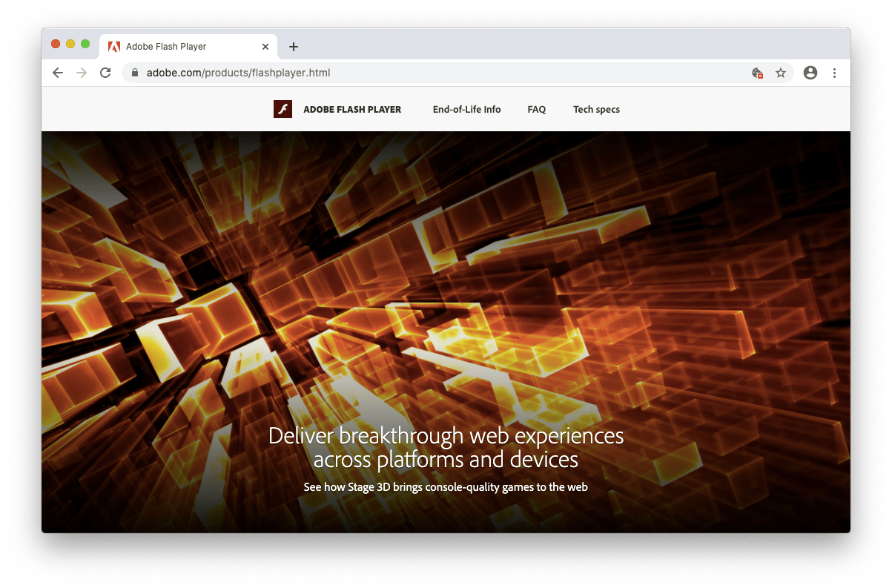Click the forward navigation arrow
The image size is (892, 588).
pyautogui.click(x=81, y=73)
